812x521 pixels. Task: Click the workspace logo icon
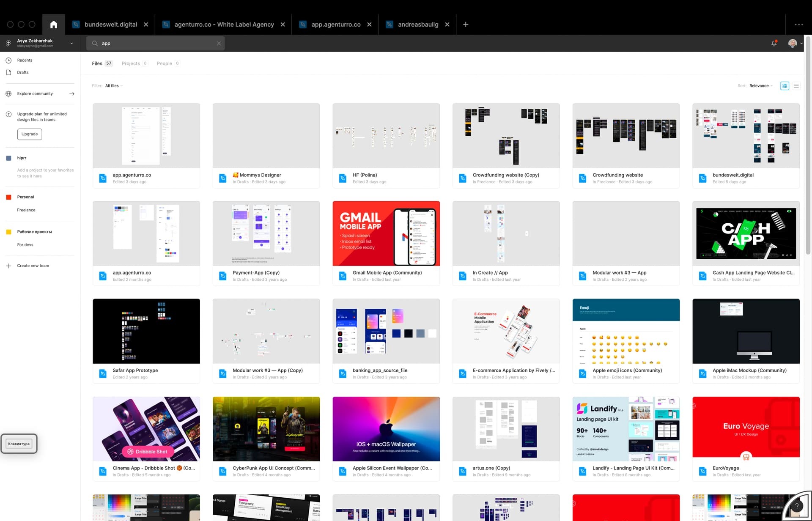(8, 43)
